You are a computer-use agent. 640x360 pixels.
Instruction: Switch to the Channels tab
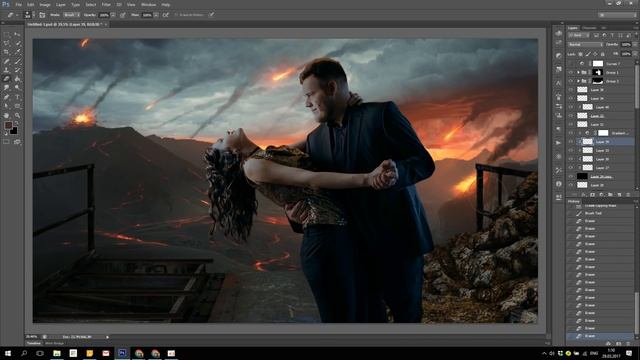(589, 28)
